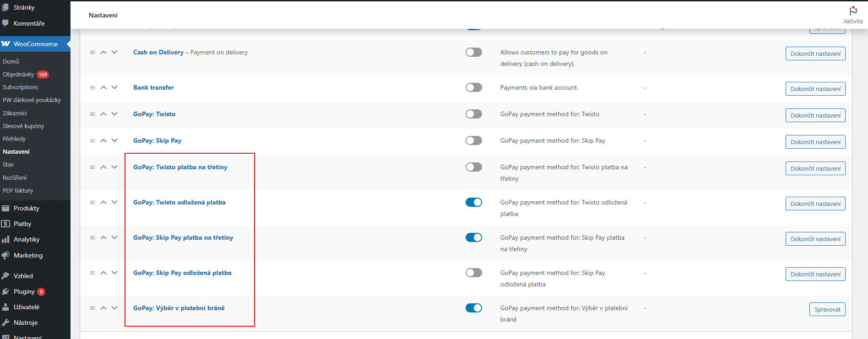Open Cash on Delivery payment method link
Image resolution: width=868 pixels, height=339 pixels.
(x=158, y=52)
